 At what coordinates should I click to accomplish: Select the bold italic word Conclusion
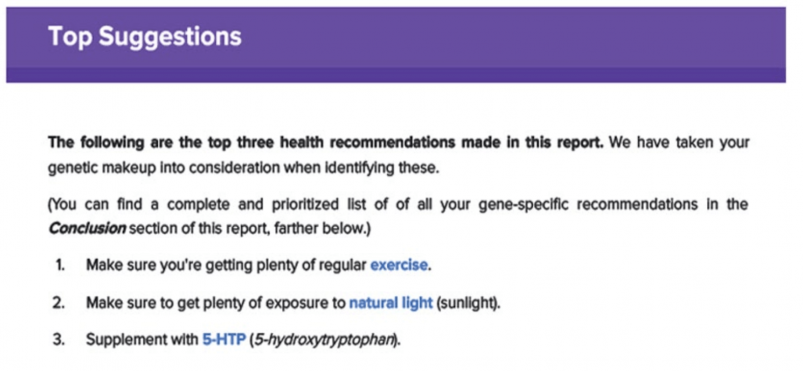pos(87,228)
